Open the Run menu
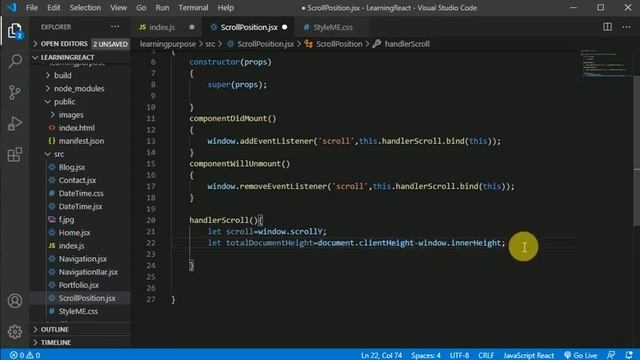The image size is (640, 360). 162,7
